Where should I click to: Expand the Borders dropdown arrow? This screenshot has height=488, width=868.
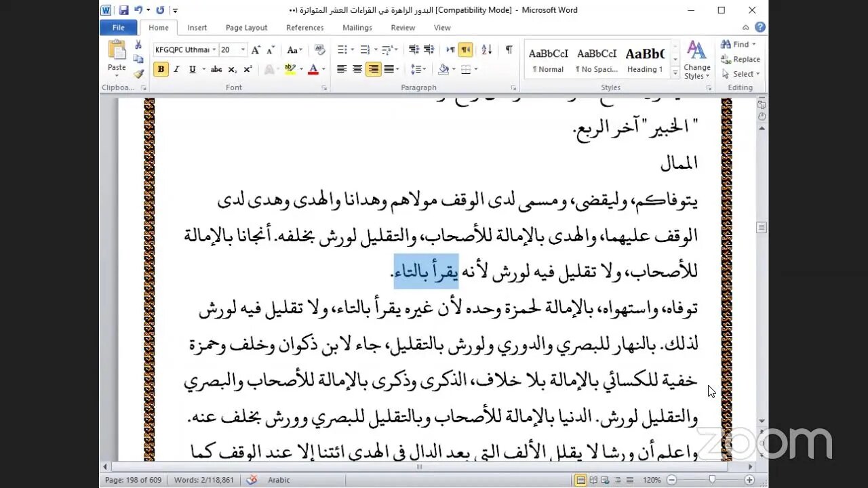click(475, 69)
